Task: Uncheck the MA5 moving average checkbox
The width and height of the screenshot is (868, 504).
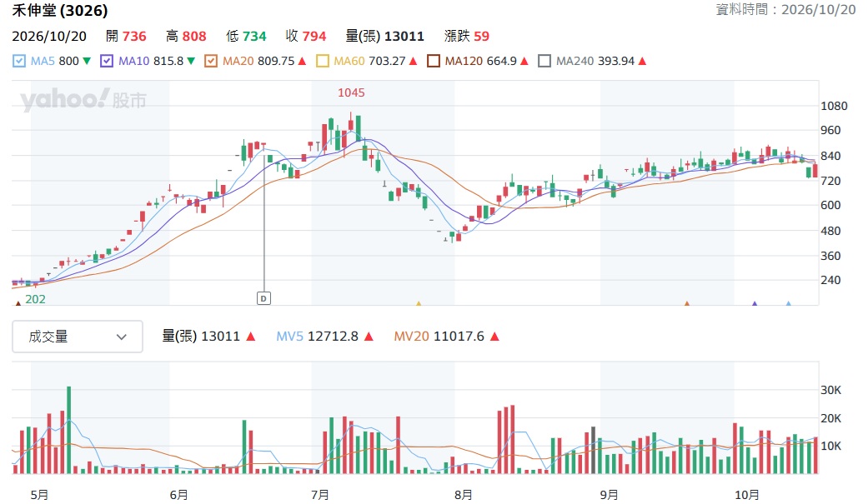Action: pos(19,61)
